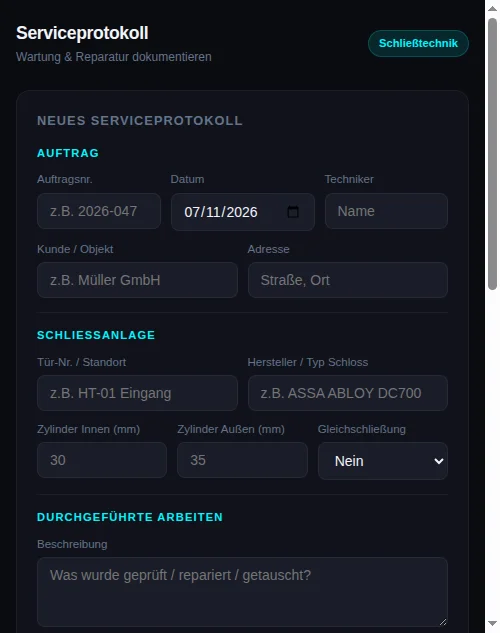Click the Hersteller / Typ Schloss field
Screen dimensions: 500x633
tap(348, 393)
